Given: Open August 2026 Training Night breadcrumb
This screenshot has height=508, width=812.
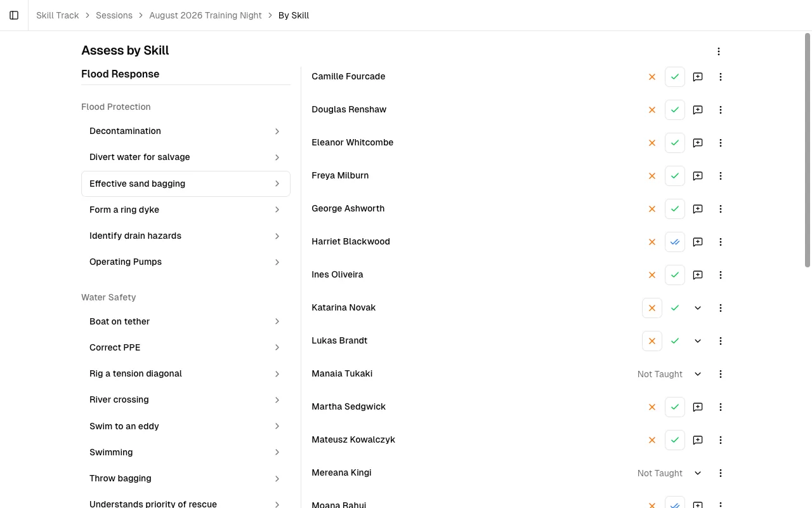Looking at the screenshot, I should [x=206, y=15].
